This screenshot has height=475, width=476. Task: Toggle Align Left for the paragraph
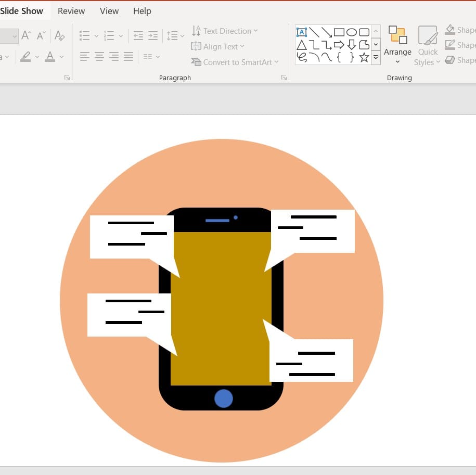point(85,56)
